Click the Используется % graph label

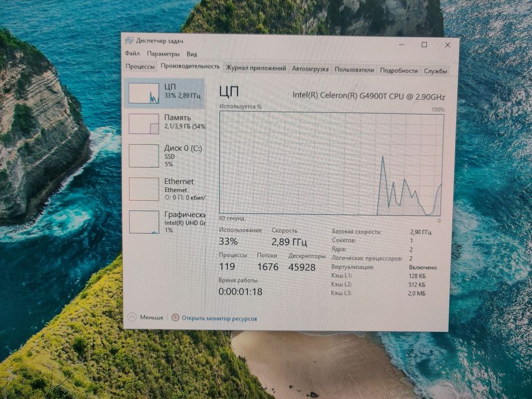[240, 107]
